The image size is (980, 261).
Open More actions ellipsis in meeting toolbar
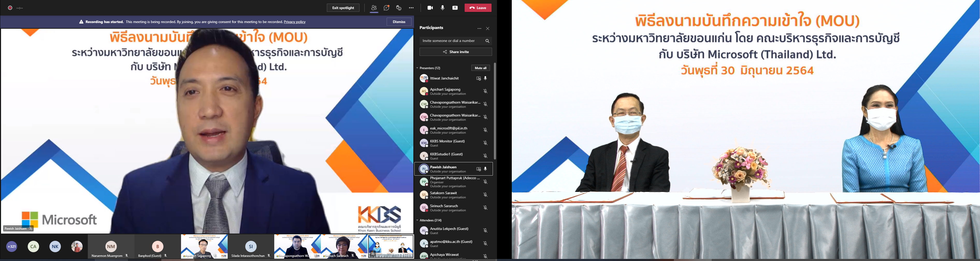pos(411,8)
